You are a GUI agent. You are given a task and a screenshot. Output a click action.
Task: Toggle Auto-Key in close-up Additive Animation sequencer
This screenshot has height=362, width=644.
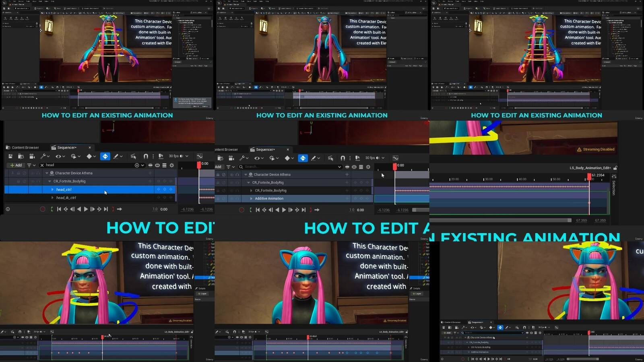click(x=303, y=158)
